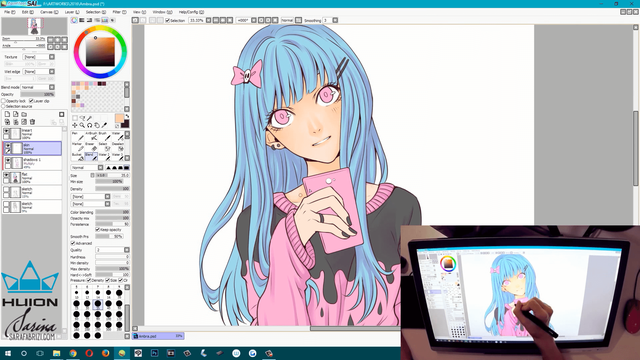Open the Filter menu
This screenshot has width=640, height=360.
pyautogui.click(x=119, y=12)
